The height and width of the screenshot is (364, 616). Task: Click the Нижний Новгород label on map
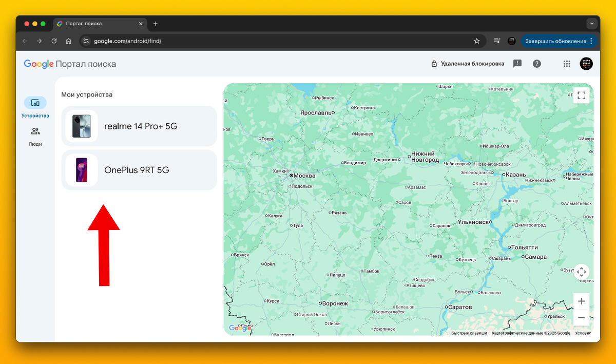pyautogui.click(x=426, y=157)
